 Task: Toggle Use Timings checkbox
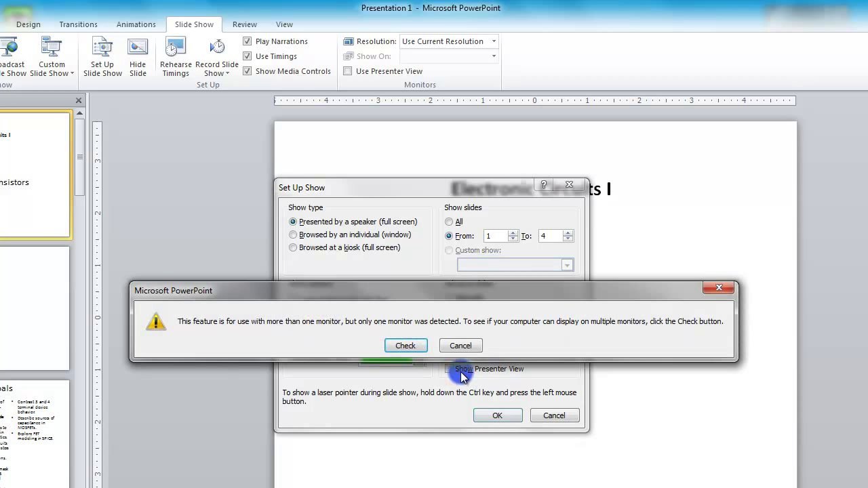click(248, 56)
